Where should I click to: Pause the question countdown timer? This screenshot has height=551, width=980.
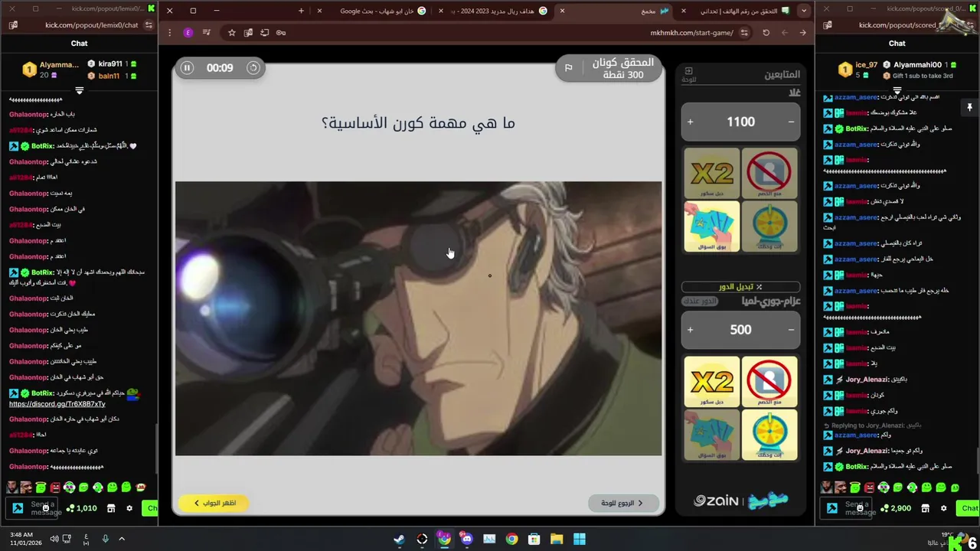pyautogui.click(x=187, y=67)
